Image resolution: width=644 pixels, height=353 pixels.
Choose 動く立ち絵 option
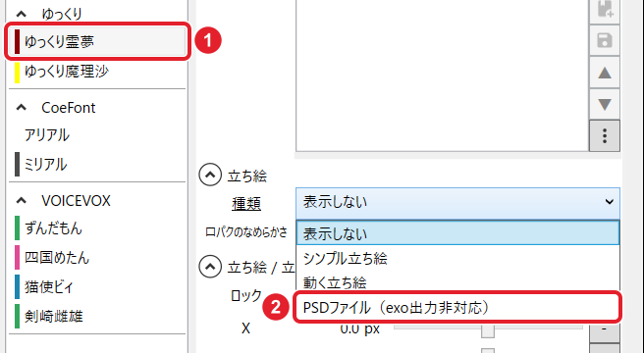(x=457, y=282)
